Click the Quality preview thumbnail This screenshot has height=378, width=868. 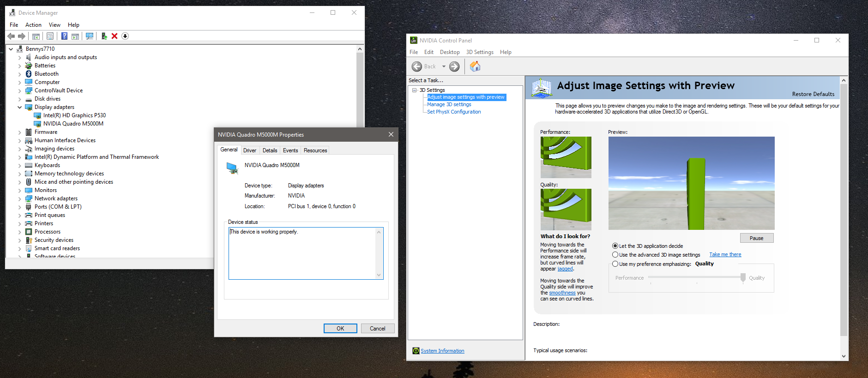tap(566, 210)
